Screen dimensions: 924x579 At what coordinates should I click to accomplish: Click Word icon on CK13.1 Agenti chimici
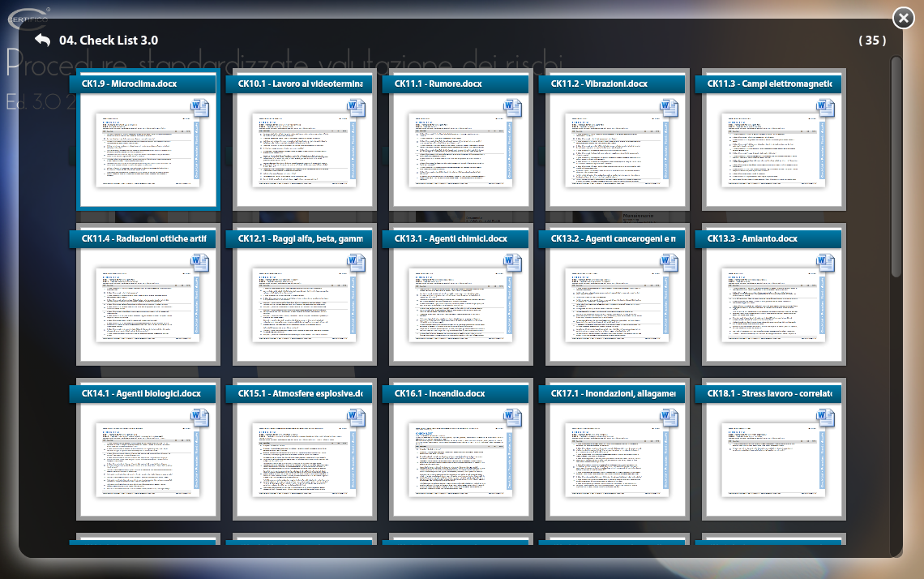(513, 263)
